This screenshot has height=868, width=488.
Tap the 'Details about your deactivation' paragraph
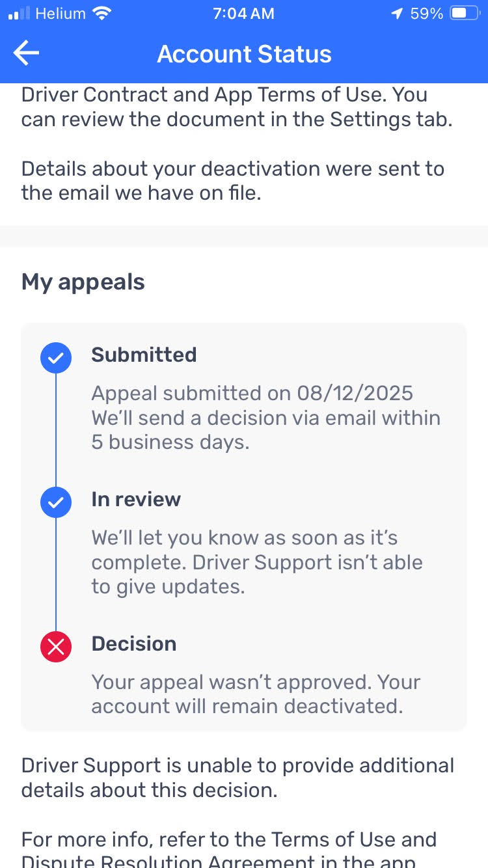point(232,181)
